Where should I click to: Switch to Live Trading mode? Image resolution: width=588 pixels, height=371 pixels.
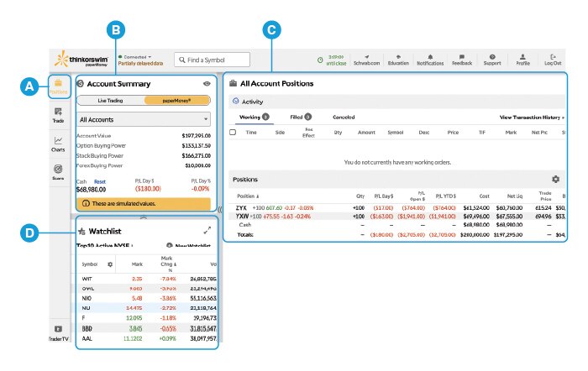point(110,101)
